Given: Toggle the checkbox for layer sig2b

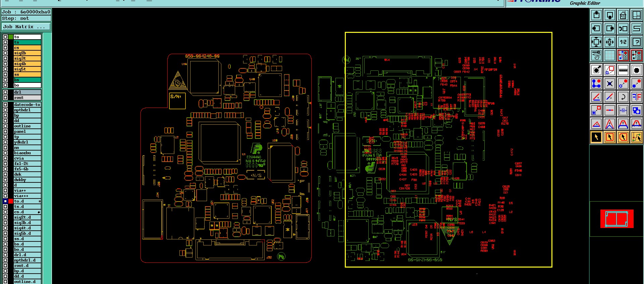Looking at the screenshot, I should 5,53.
